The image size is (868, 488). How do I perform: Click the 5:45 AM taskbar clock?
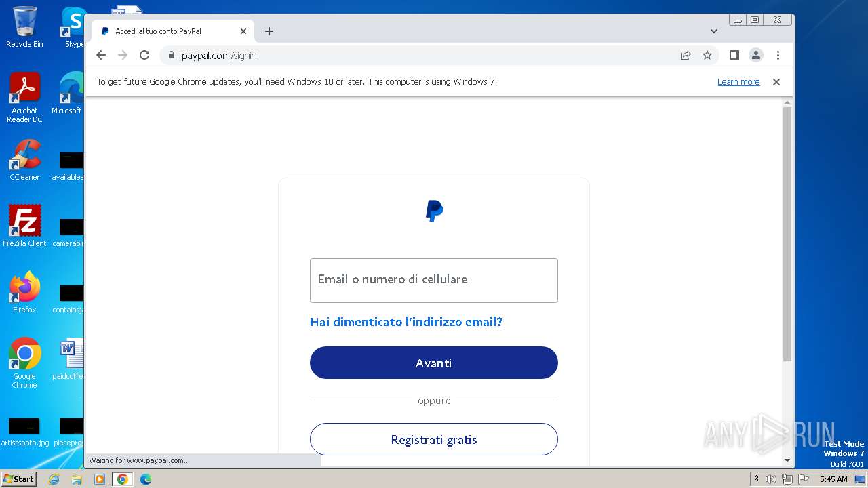pyautogui.click(x=833, y=479)
